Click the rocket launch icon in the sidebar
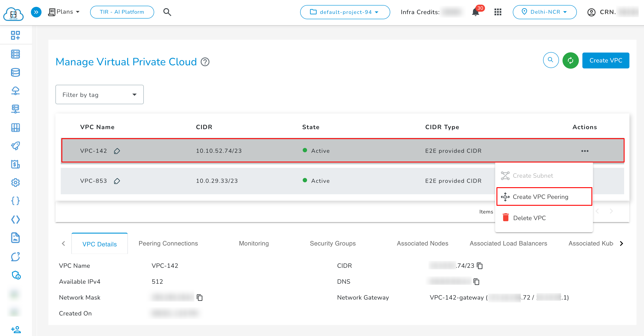Image resolution: width=644 pixels, height=336 pixels. click(x=15, y=146)
